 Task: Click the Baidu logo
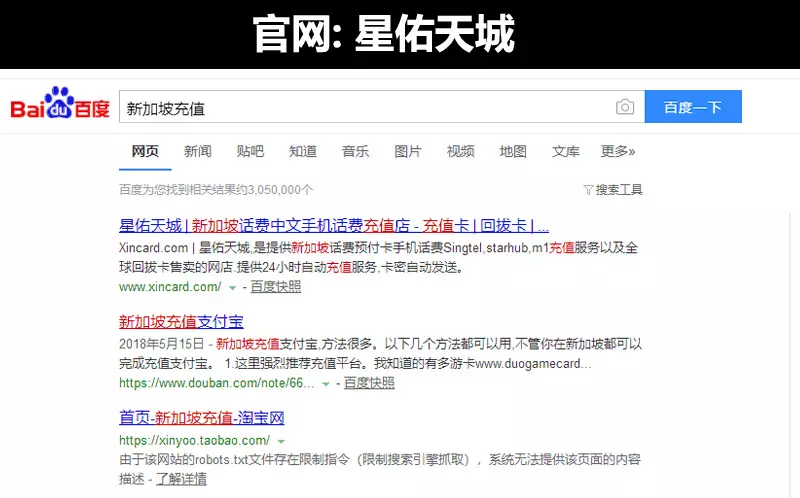60,104
